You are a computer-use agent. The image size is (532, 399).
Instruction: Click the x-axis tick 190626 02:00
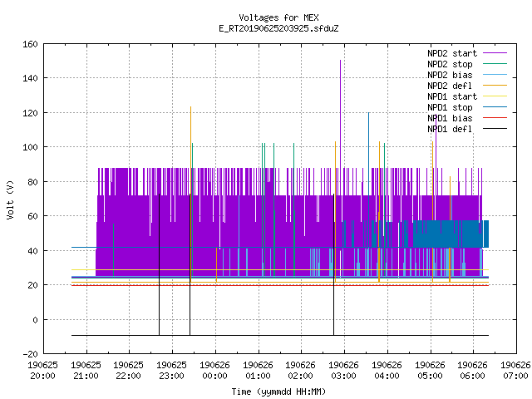tap(301, 371)
